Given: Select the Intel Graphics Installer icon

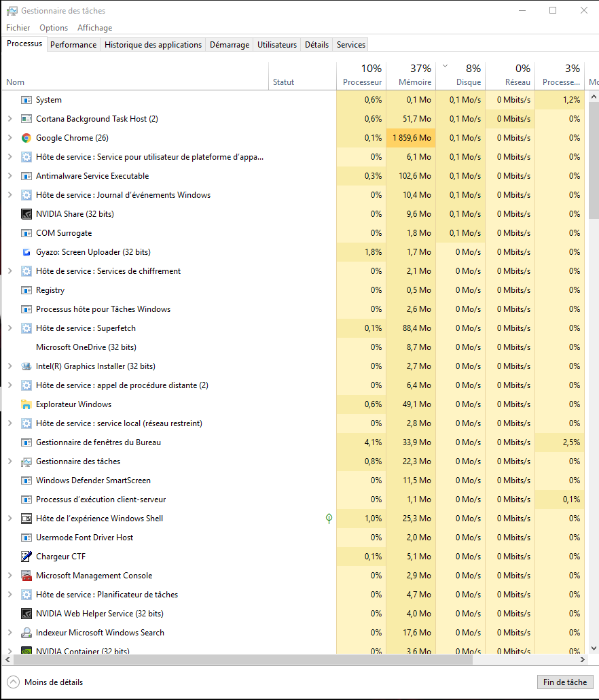Looking at the screenshot, I should pos(26,366).
